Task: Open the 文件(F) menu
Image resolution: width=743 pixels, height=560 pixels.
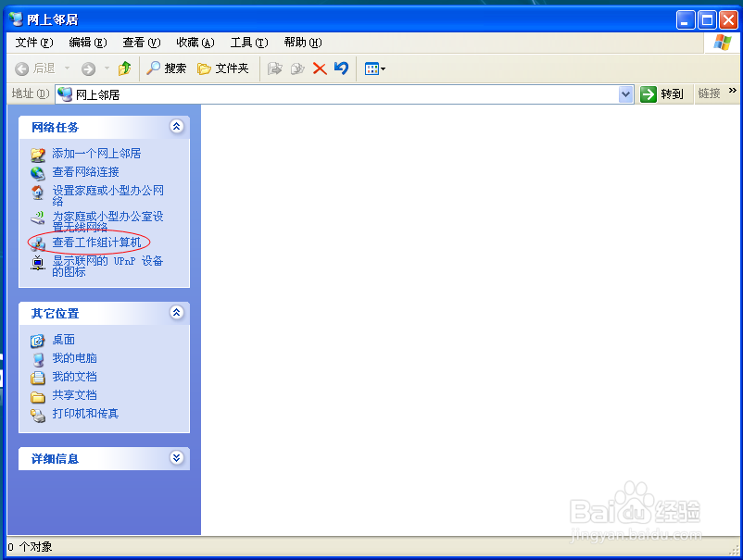Action: [34, 43]
